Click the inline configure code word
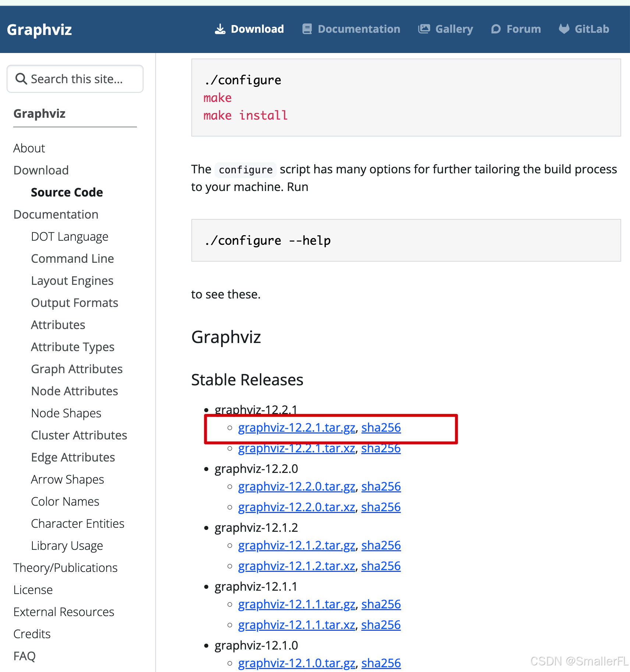Viewport: 630px width, 672px height. coord(245,170)
